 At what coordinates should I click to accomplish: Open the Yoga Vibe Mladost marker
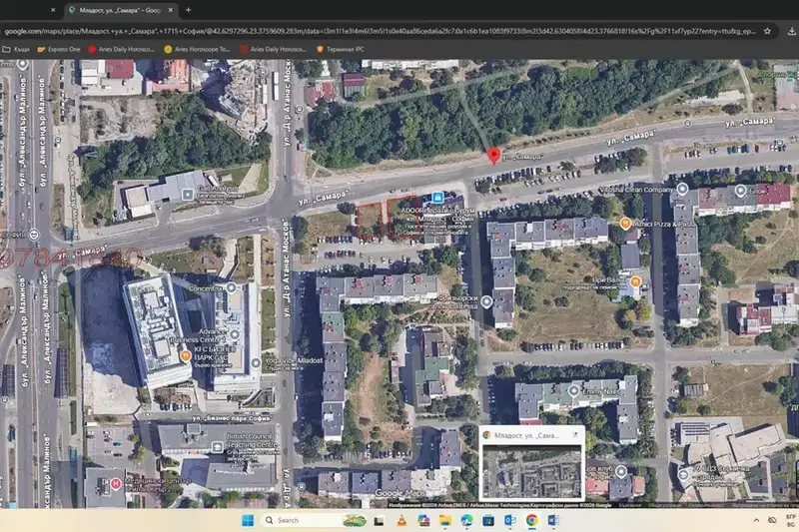[x=256, y=363]
